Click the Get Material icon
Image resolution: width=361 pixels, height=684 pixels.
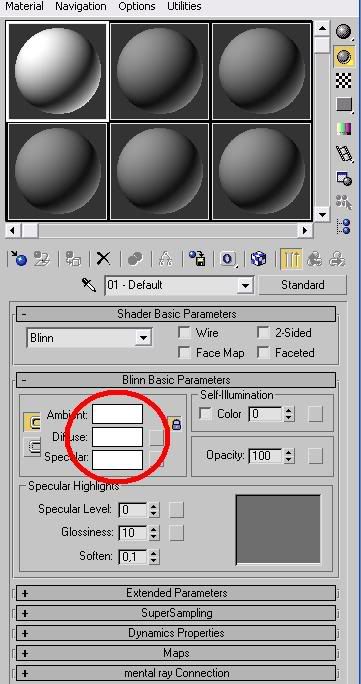coord(19,259)
